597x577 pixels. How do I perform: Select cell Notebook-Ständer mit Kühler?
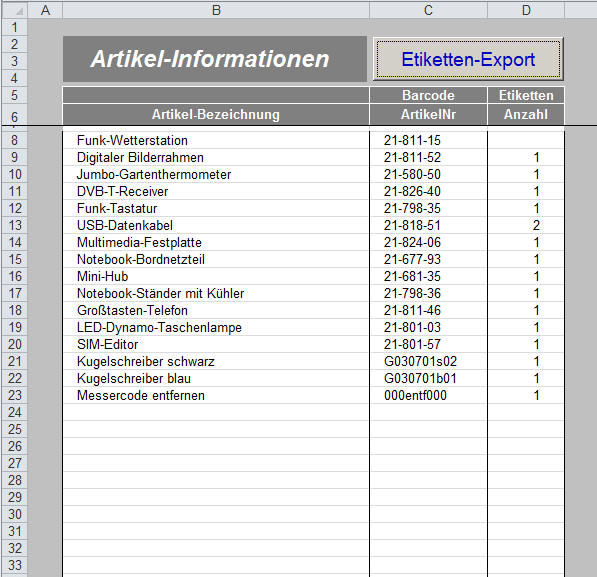(x=216, y=293)
